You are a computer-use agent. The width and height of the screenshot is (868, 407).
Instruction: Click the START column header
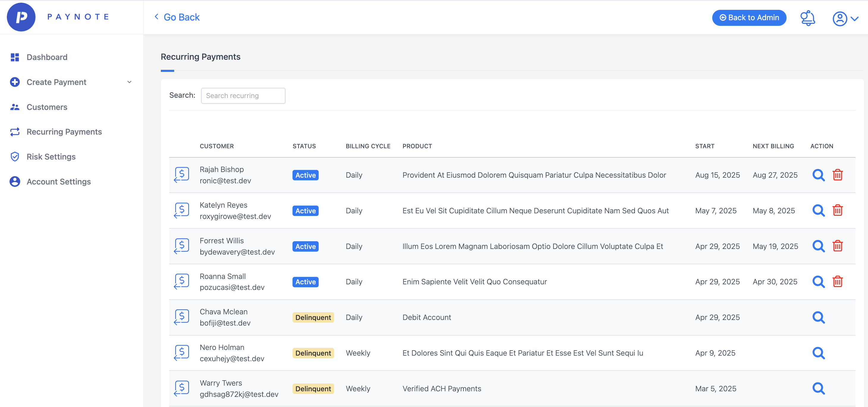click(705, 146)
